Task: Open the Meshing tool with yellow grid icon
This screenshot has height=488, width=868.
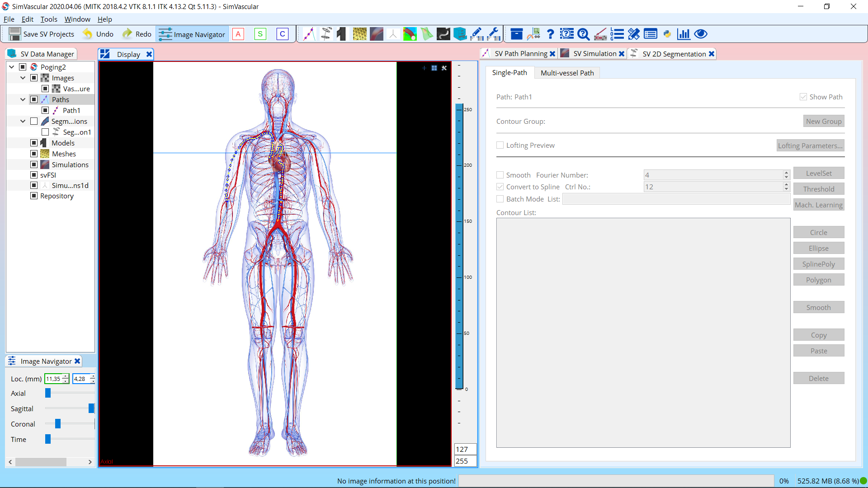Action: [359, 33]
